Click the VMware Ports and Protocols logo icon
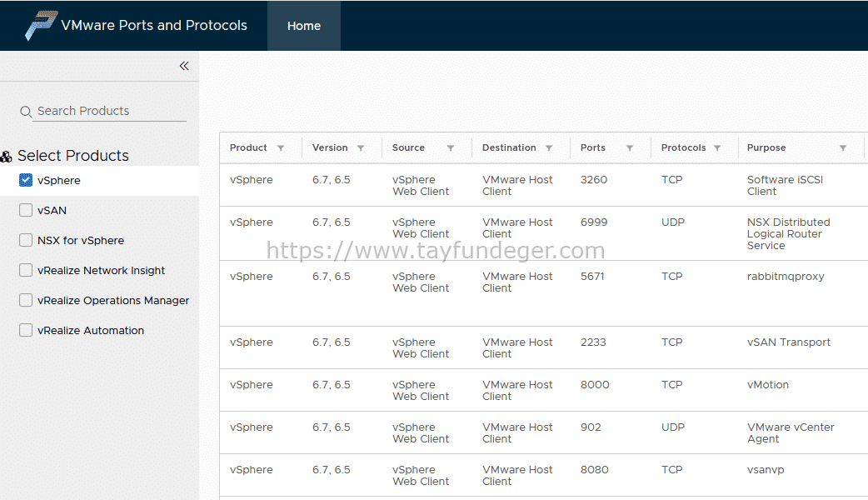The width and height of the screenshot is (868, 500). pyautogui.click(x=42, y=26)
